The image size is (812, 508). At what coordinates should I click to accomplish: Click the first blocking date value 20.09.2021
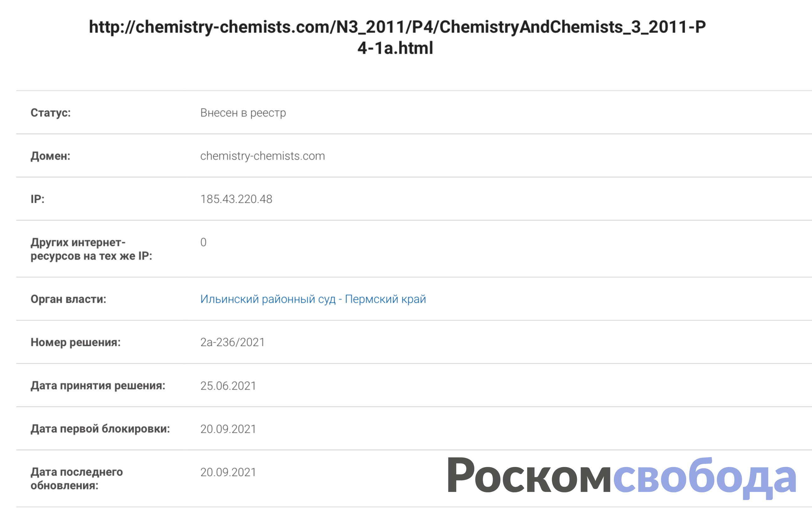[x=228, y=429]
